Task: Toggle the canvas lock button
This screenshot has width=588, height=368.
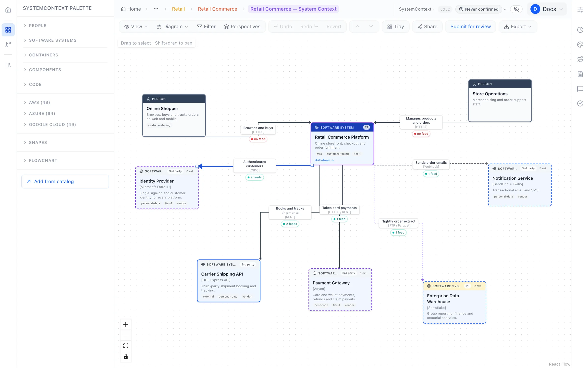Action: [x=126, y=356]
